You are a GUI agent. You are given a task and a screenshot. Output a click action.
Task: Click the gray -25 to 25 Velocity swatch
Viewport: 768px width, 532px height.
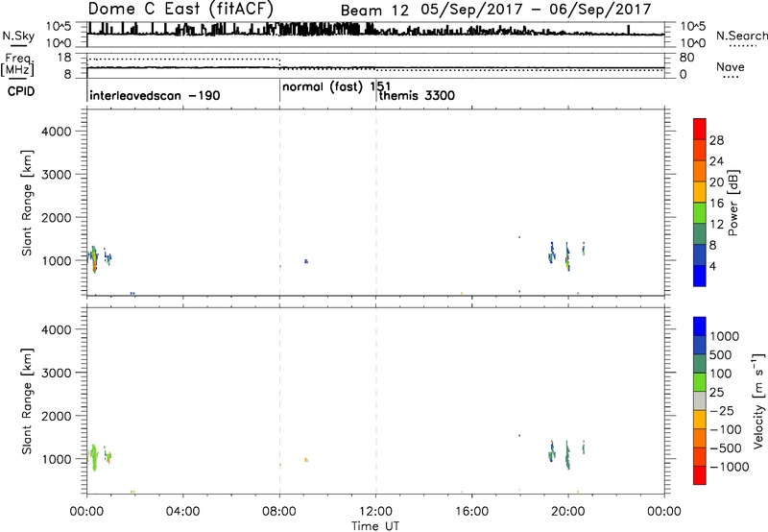[x=700, y=400]
